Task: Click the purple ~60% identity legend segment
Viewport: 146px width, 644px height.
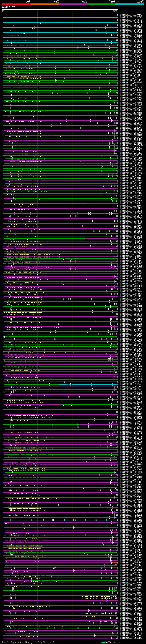Action: pos(73,4)
